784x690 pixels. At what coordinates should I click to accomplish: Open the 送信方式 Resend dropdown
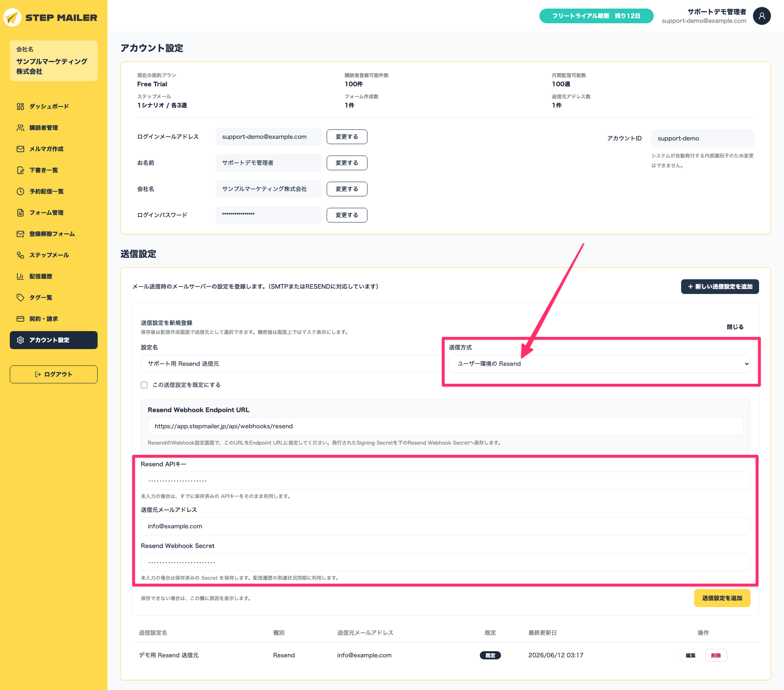tap(600, 364)
